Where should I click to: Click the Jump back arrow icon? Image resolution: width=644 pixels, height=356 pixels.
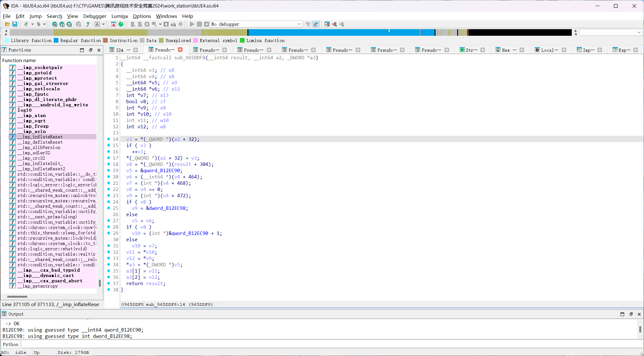pos(26,24)
